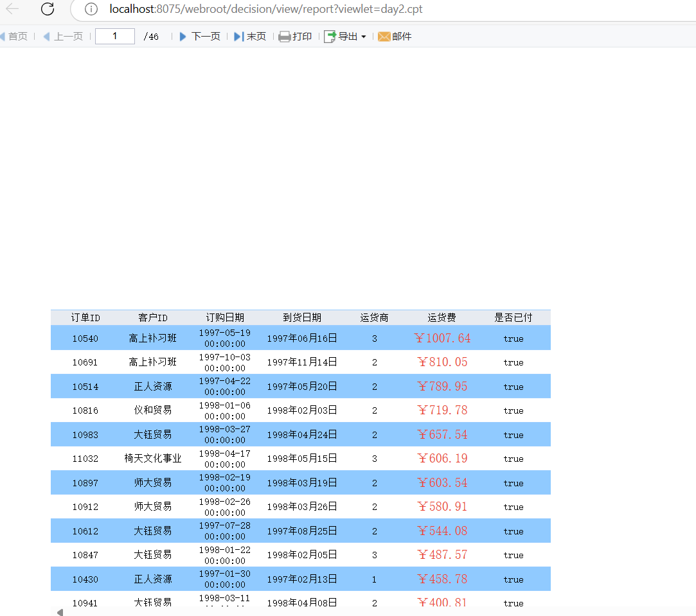This screenshot has height=616, width=696.
Task: Click the last page skip icon
Action: click(x=239, y=37)
